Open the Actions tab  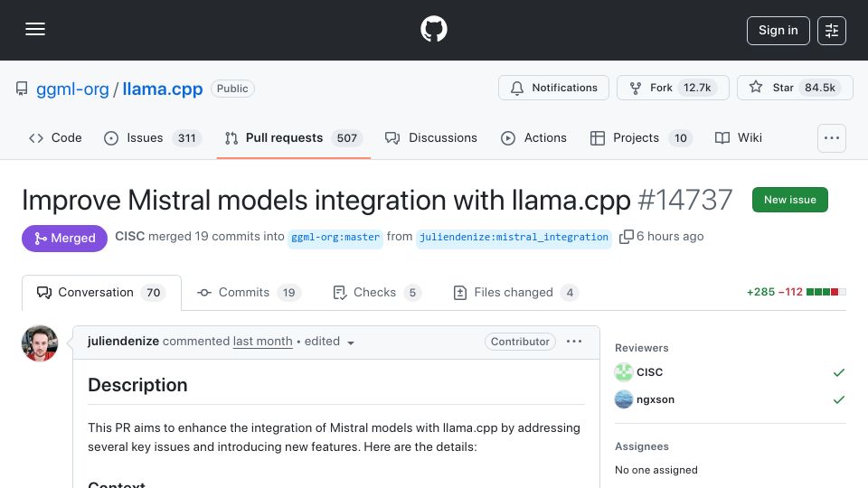point(533,137)
